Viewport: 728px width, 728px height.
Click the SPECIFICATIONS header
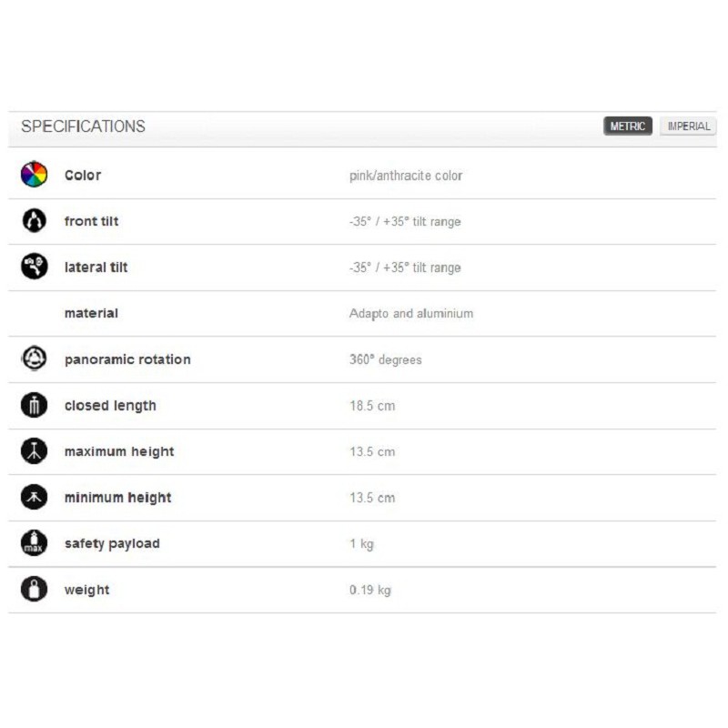(83, 126)
